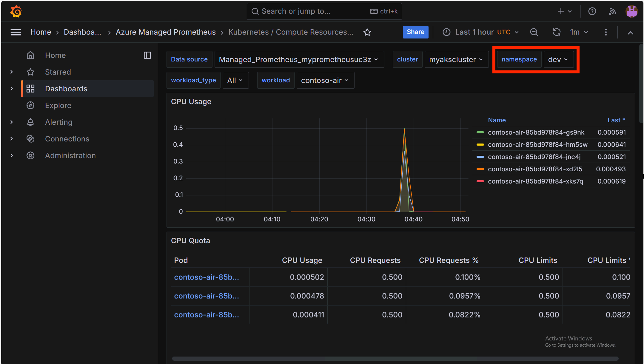The height and width of the screenshot is (364, 644).
Task: Open the news feed RSS icon
Action: [x=612, y=11]
